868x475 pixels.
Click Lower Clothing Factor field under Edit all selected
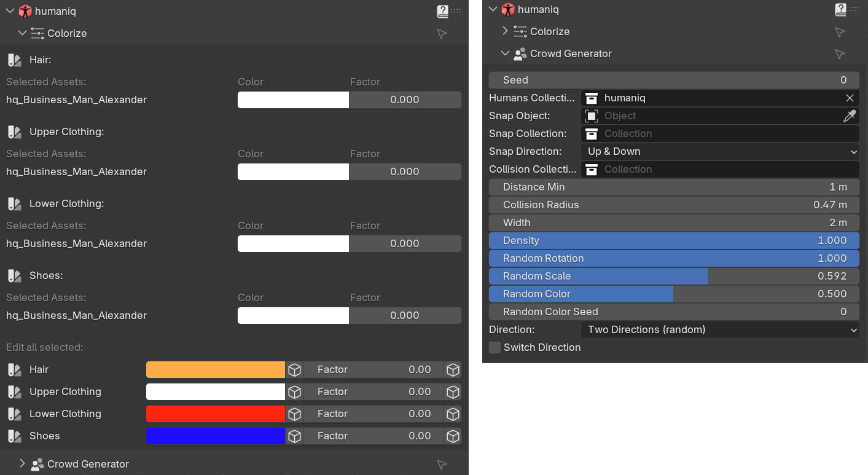[373, 414]
